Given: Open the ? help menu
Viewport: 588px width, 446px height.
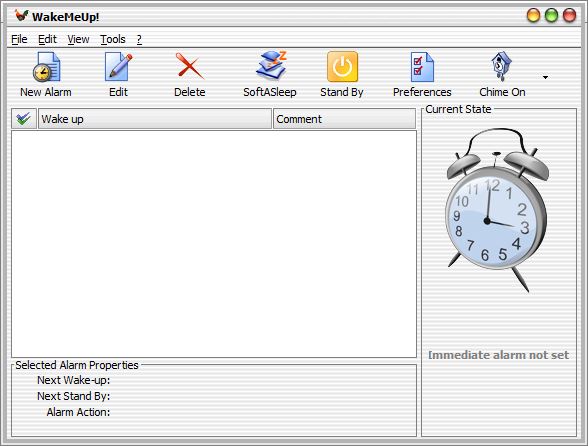Looking at the screenshot, I should pos(139,39).
